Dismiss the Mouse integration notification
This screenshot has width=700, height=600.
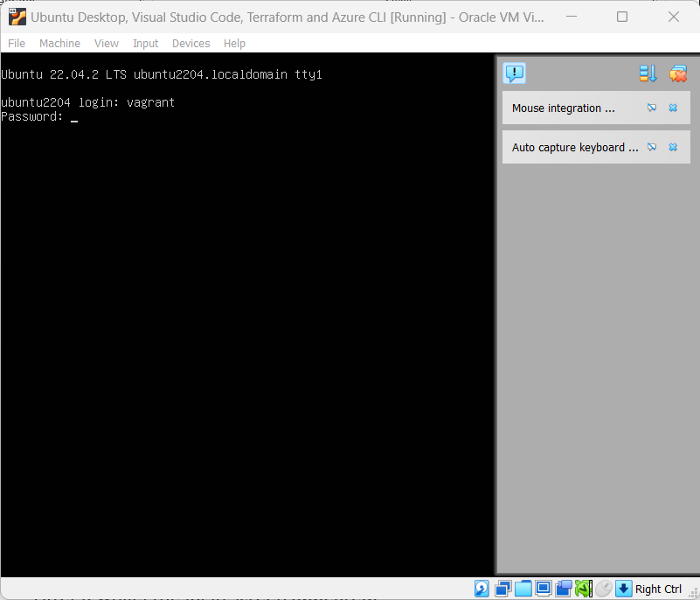[x=673, y=108]
